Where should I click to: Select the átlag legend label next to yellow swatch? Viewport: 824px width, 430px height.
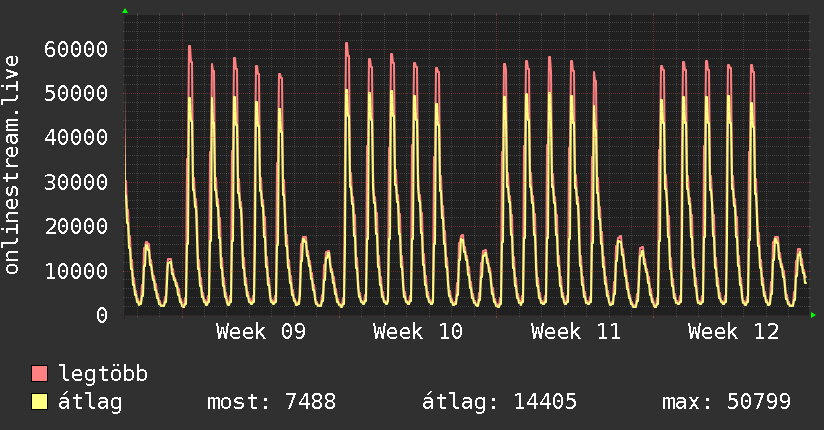[x=90, y=402]
